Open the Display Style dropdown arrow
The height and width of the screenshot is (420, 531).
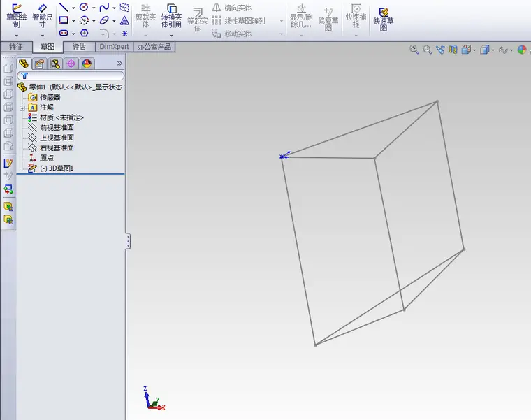[493, 50]
